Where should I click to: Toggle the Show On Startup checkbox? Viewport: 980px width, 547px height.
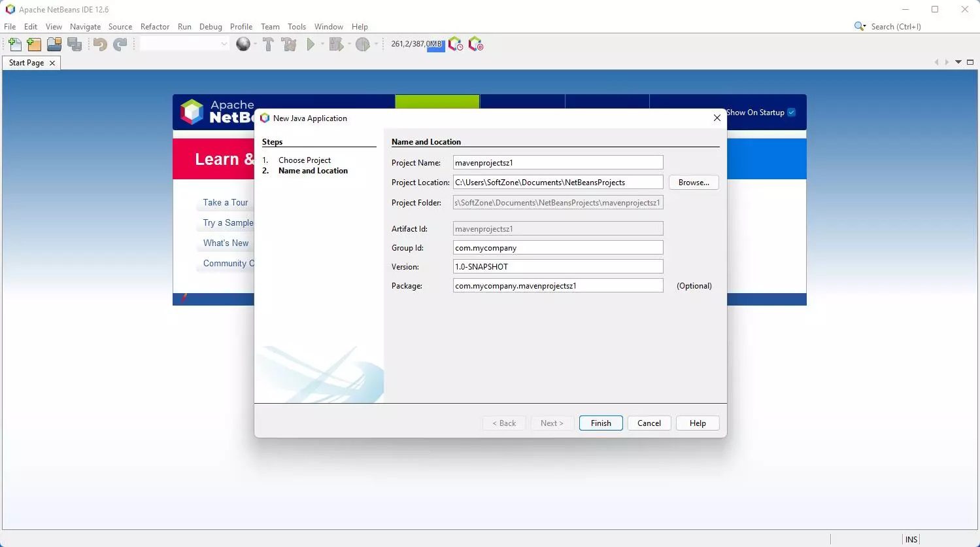(x=791, y=112)
